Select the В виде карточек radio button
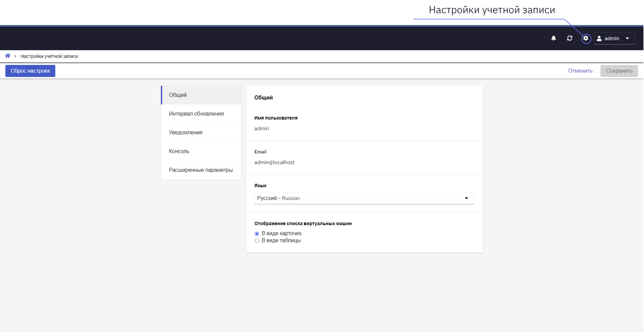644x332 pixels. [x=257, y=234]
